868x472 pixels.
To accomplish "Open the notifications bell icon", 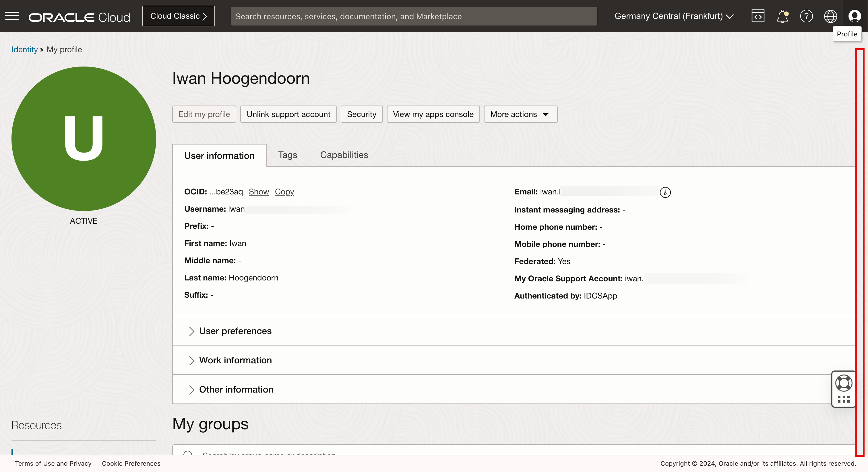I will [782, 16].
